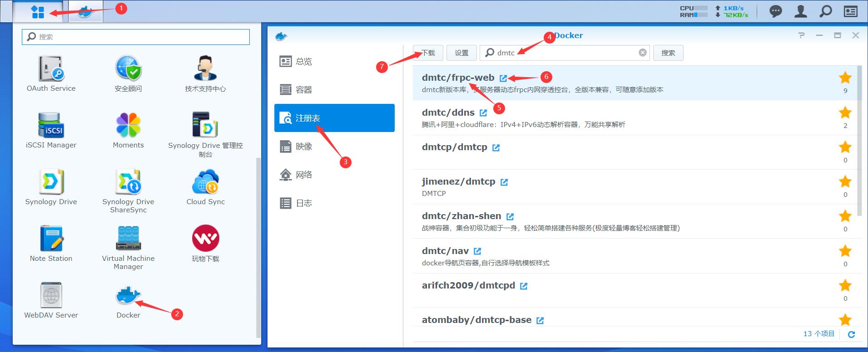The height and width of the screenshot is (352, 868).
Task: Open external link icon for dmtc/frpc-web
Action: coord(503,78)
